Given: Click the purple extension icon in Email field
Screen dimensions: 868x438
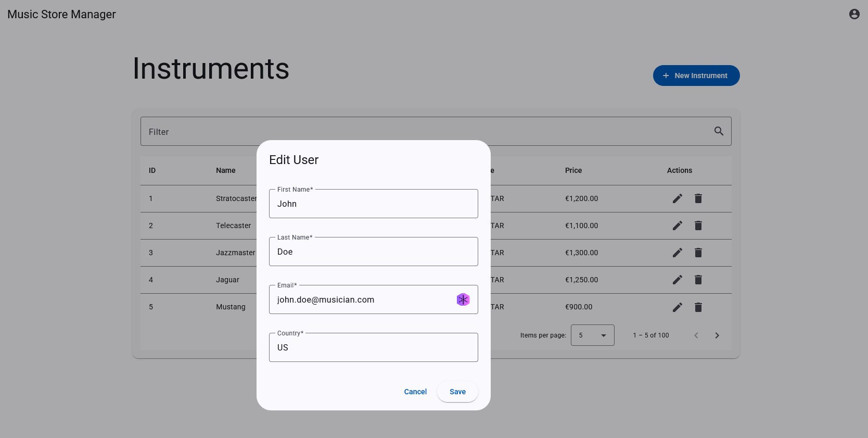Looking at the screenshot, I should (x=463, y=299).
